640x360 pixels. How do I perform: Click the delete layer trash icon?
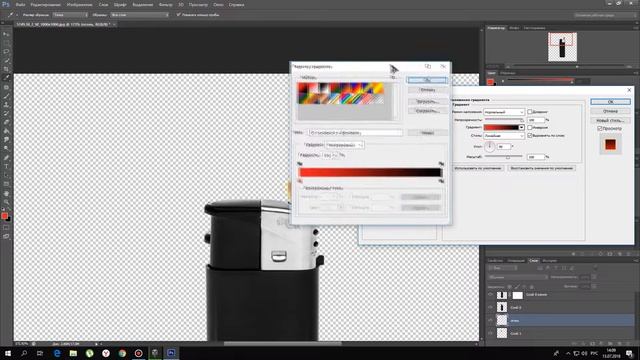point(629,344)
